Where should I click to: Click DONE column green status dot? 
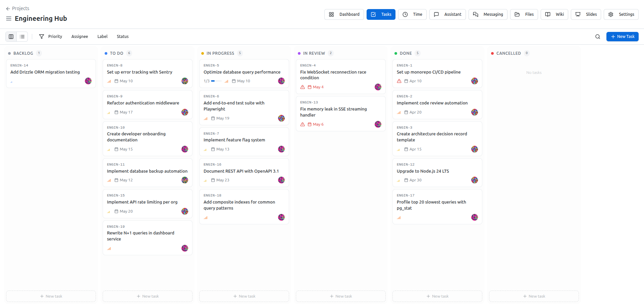pos(396,53)
